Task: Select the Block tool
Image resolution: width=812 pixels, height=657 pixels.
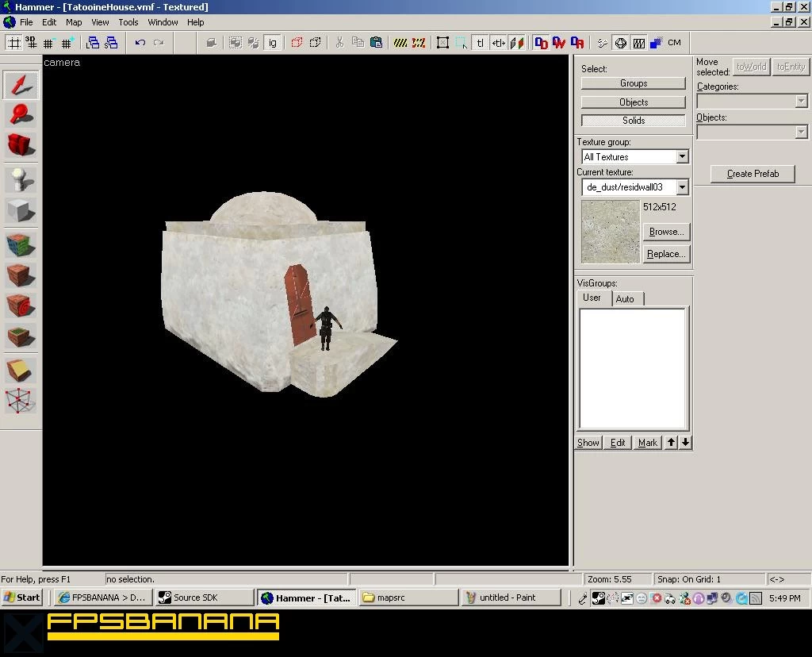Action: (21, 210)
